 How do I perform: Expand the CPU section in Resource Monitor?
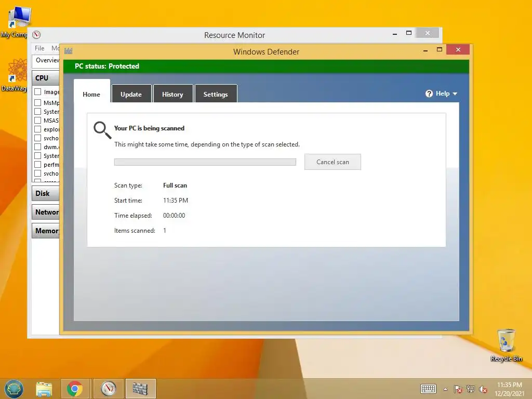[46, 78]
